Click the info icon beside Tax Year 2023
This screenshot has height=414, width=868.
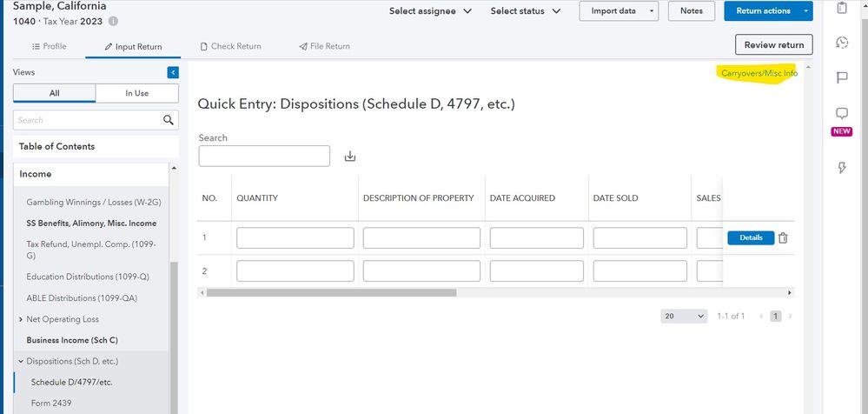114,22
